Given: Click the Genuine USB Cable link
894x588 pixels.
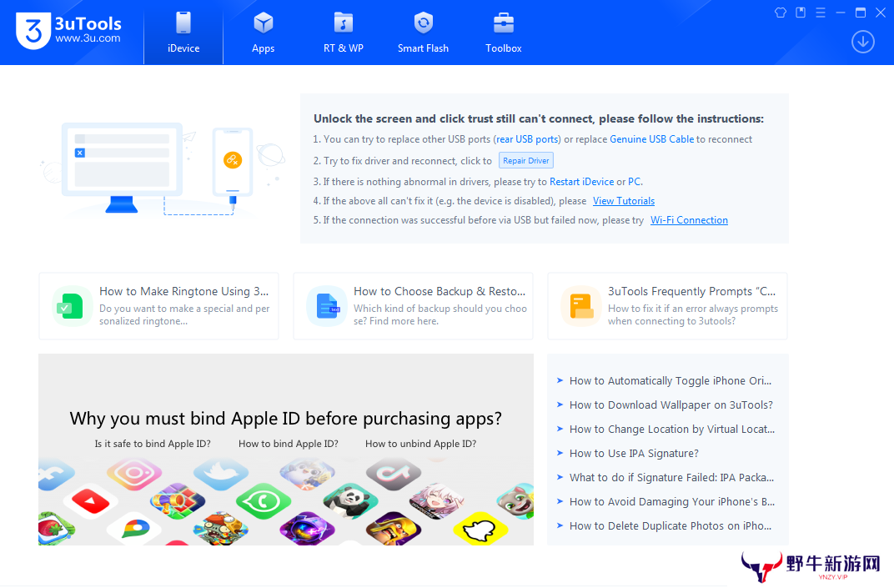Looking at the screenshot, I should (651, 139).
